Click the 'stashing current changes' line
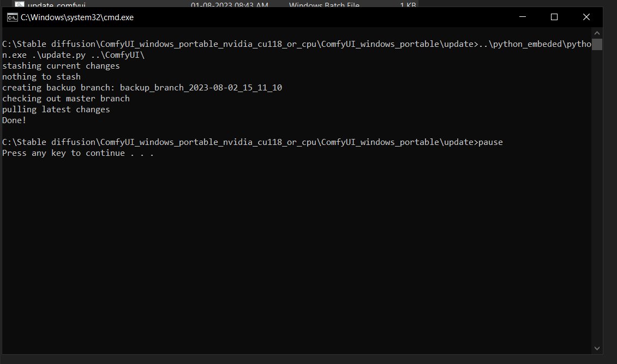This screenshot has width=617, height=364. 61,65
